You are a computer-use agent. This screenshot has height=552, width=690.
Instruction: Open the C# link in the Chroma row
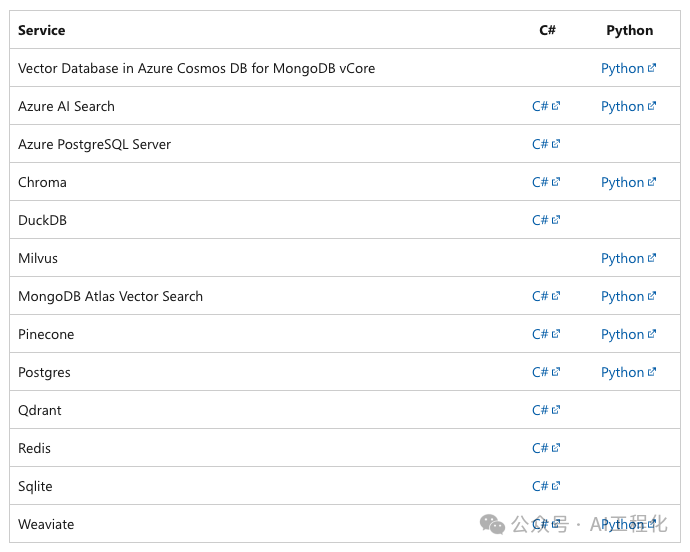(540, 182)
